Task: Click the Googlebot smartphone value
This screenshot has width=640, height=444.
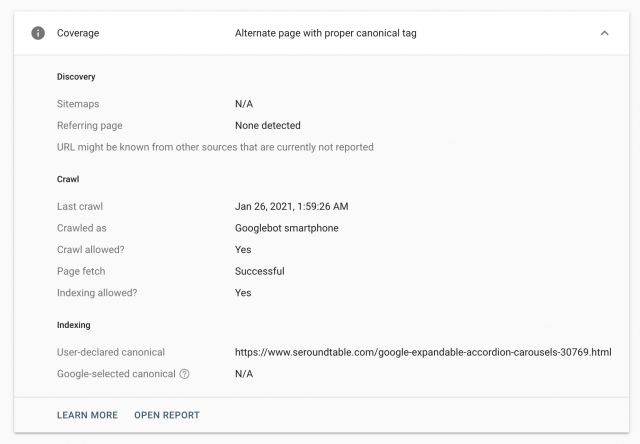Action: coord(286,228)
